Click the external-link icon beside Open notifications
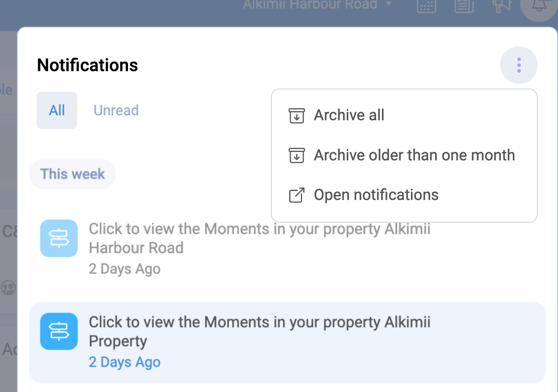This screenshot has height=392, width=558. tap(296, 194)
